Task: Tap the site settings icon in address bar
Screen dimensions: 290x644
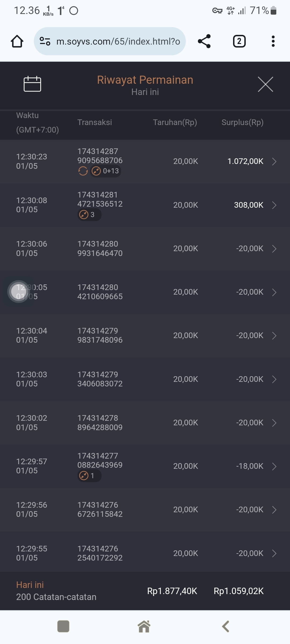Action: (x=45, y=41)
